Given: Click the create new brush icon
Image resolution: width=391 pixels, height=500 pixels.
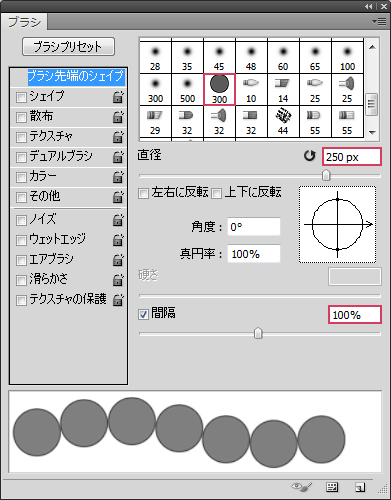Looking at the screenshot, I should 360,487.
